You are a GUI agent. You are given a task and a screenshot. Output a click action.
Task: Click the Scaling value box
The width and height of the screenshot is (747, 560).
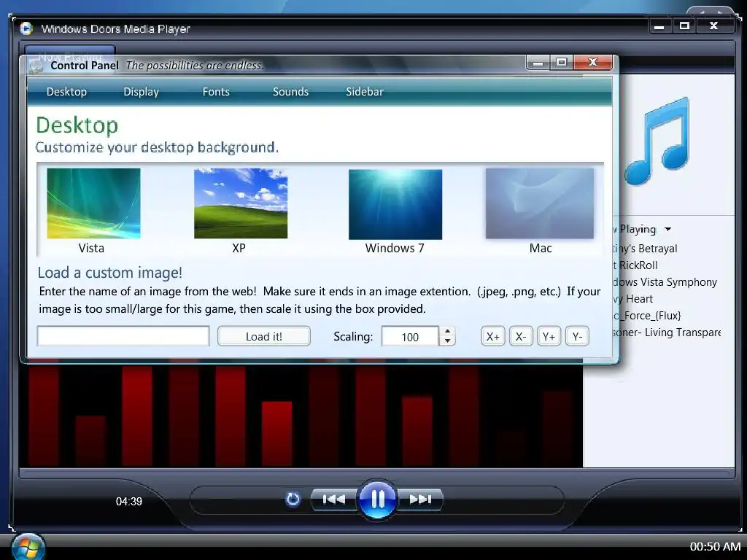(x=410, y=336)
